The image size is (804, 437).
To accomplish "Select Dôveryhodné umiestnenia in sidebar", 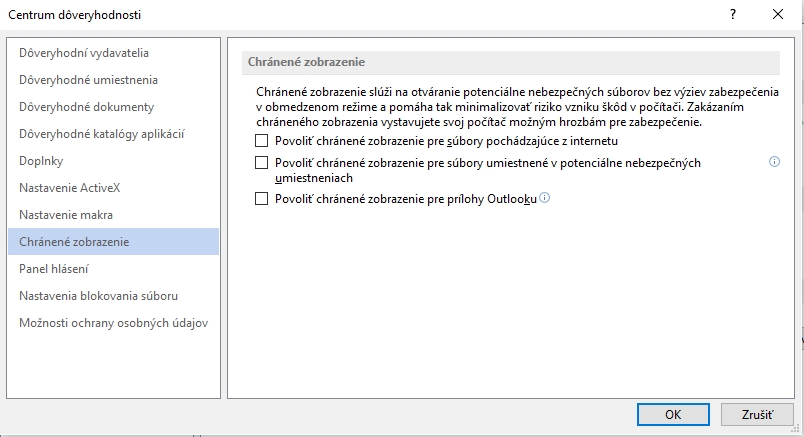I will (88, 80).
